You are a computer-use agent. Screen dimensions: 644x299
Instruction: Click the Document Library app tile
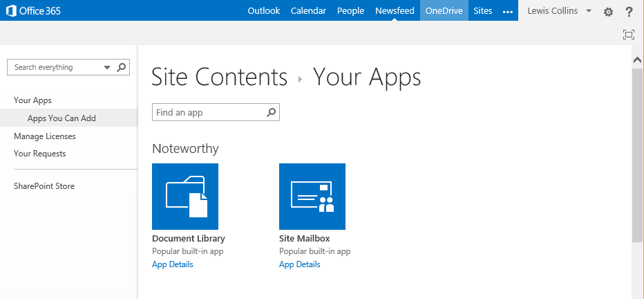tap(185, 196)
